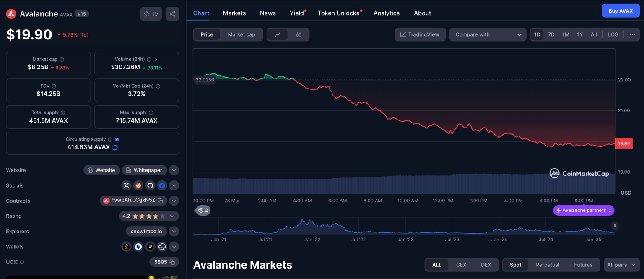Expand the Explorers chevron next to snowtrace.io

point(174,231)
